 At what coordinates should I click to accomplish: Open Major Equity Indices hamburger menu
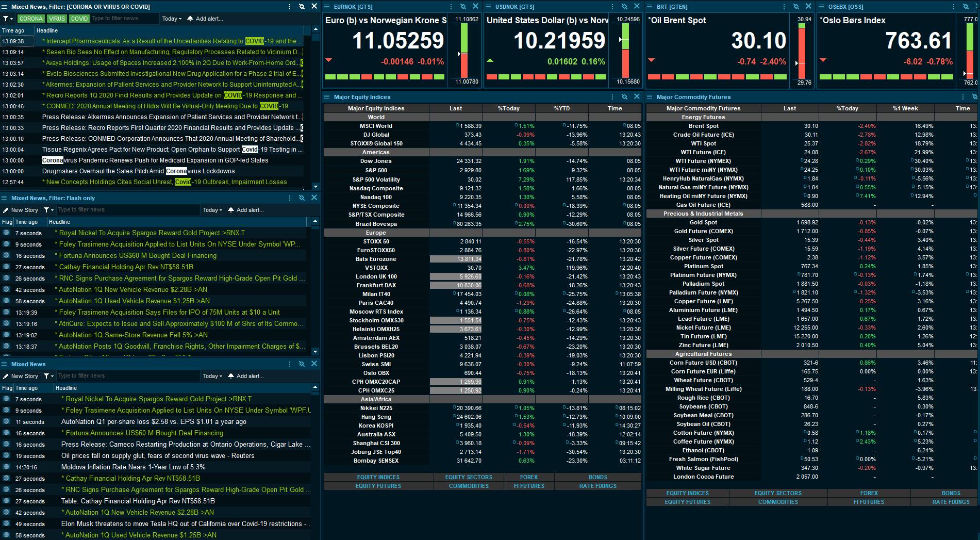(x=327, y=97)
